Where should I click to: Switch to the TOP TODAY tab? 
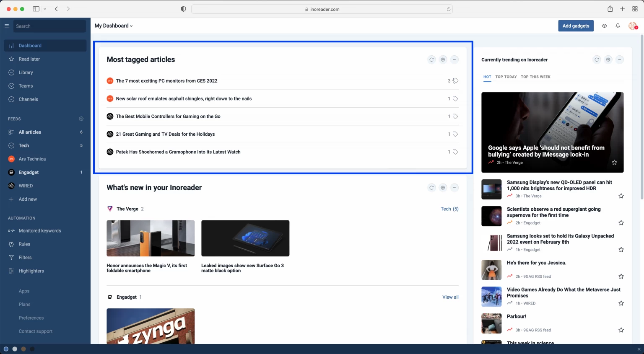[x=506, y=77]
